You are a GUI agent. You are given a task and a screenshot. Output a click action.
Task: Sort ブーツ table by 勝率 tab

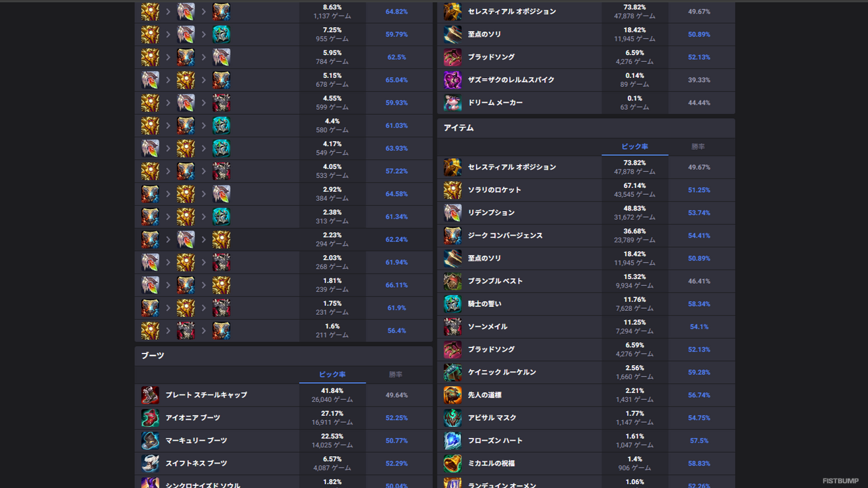[x=395, y=375]
